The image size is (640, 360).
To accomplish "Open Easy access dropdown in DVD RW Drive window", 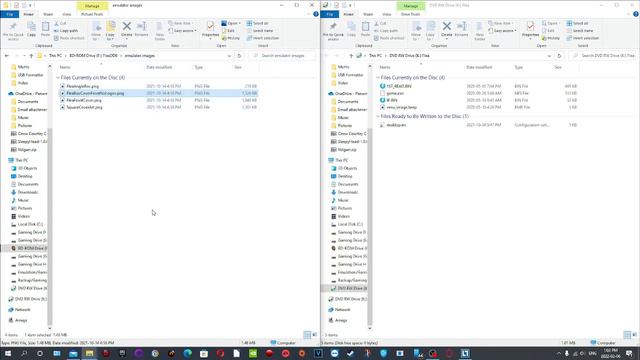I will tap(502, 31).
